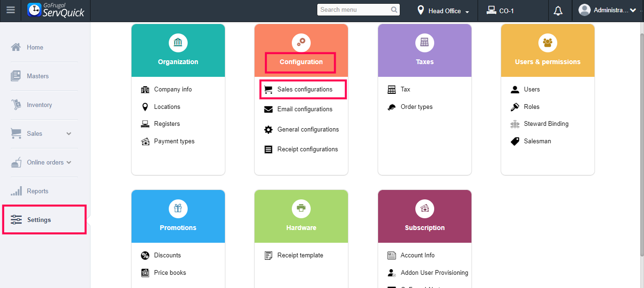Open the hamburger menu icon

point(10,10)
